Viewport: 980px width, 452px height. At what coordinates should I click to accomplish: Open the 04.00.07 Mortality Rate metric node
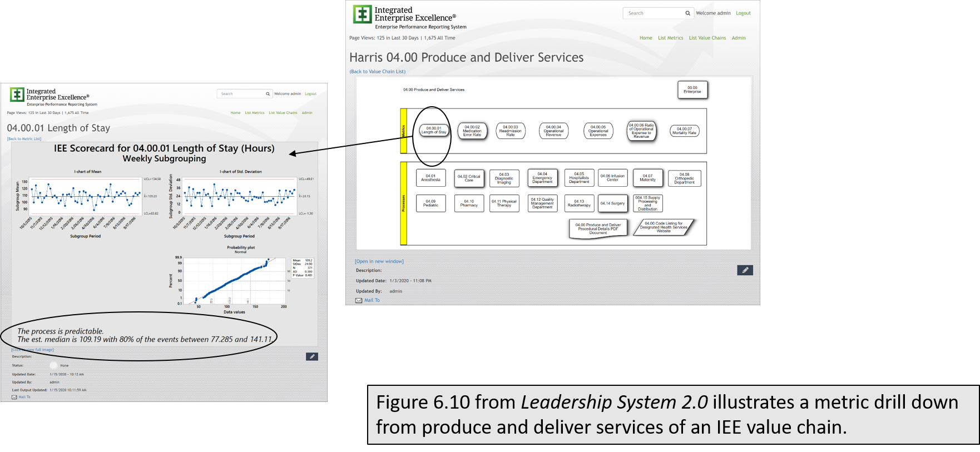point(684,131)
